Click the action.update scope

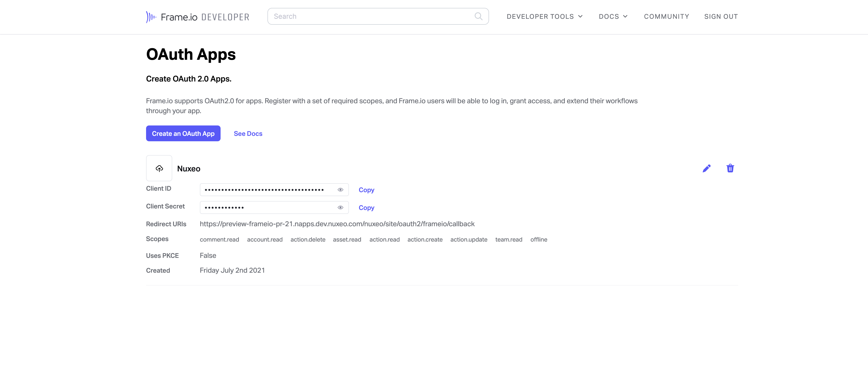469,240
